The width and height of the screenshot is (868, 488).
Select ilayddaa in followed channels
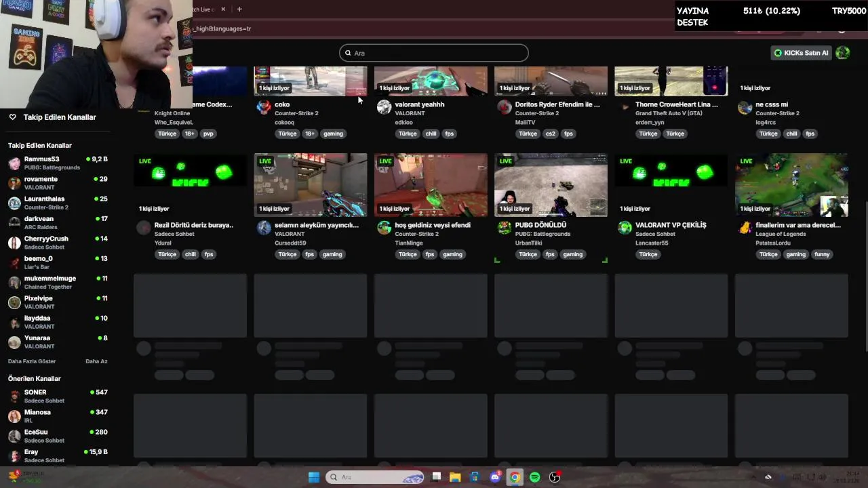[x=58, y=322]
